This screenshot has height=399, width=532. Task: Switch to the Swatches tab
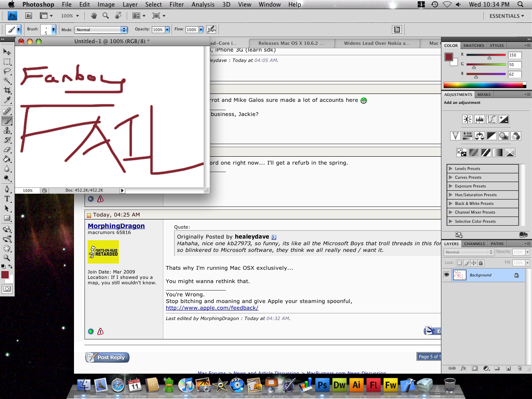click(x=474, y=46)
